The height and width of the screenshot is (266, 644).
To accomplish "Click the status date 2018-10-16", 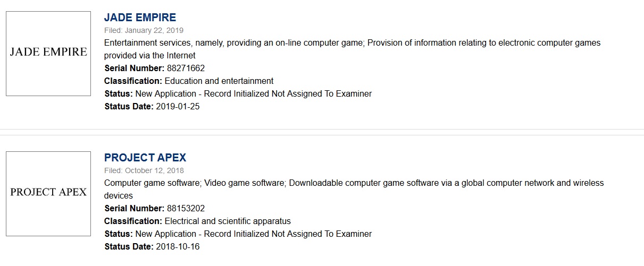I will 178,246.
